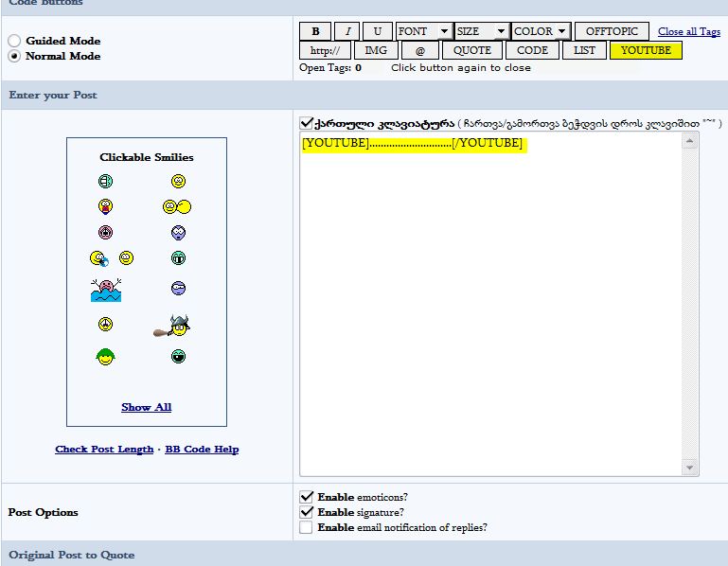Insert the two hugging yellow smilies
Screen dimensions: 728x566
click(x=176, y=206)
